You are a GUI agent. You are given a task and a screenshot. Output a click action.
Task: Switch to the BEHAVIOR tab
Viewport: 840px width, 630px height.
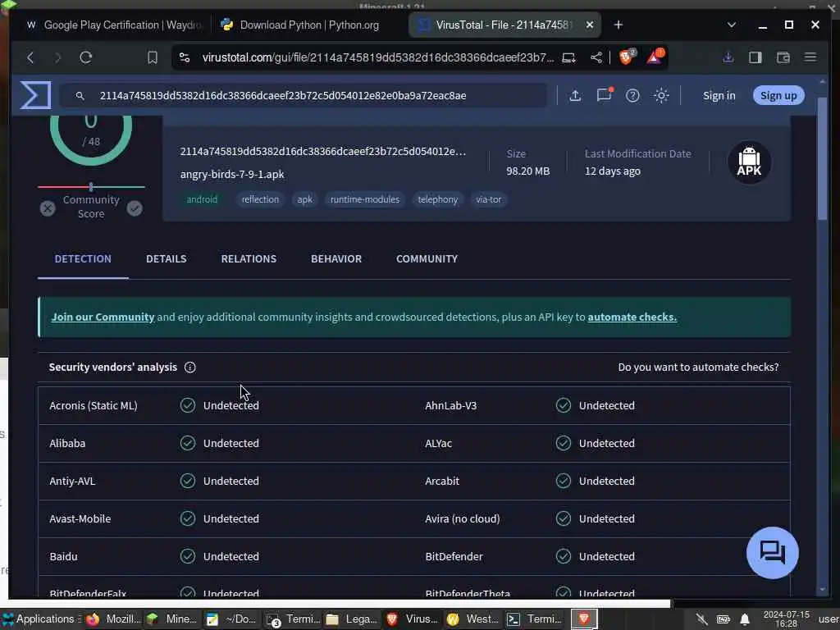(x=336, y=258)
